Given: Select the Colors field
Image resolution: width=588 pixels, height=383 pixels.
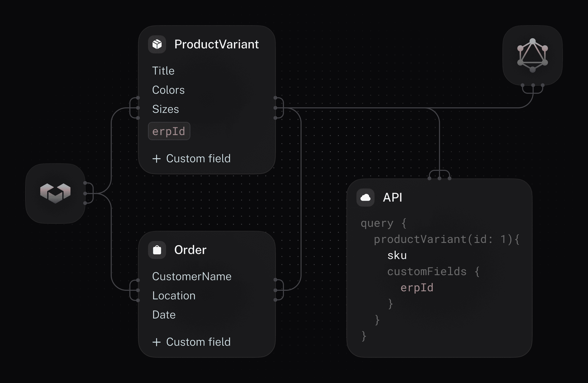Looking at the screenshot, I should [168, 90].
